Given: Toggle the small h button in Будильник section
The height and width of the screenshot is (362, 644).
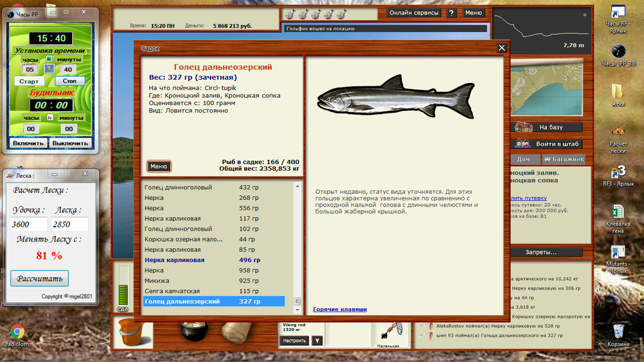Looking at the screenshot, I should [x=50, y=117].
